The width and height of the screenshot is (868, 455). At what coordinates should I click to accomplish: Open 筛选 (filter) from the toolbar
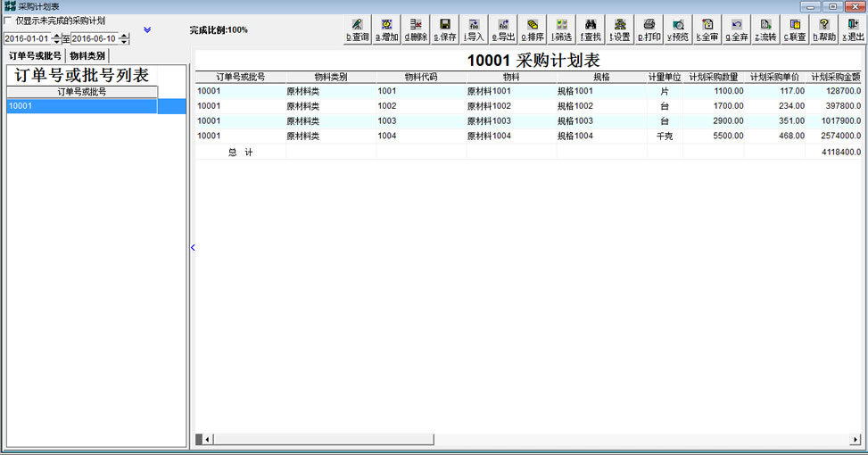click(x=561, y=30)
